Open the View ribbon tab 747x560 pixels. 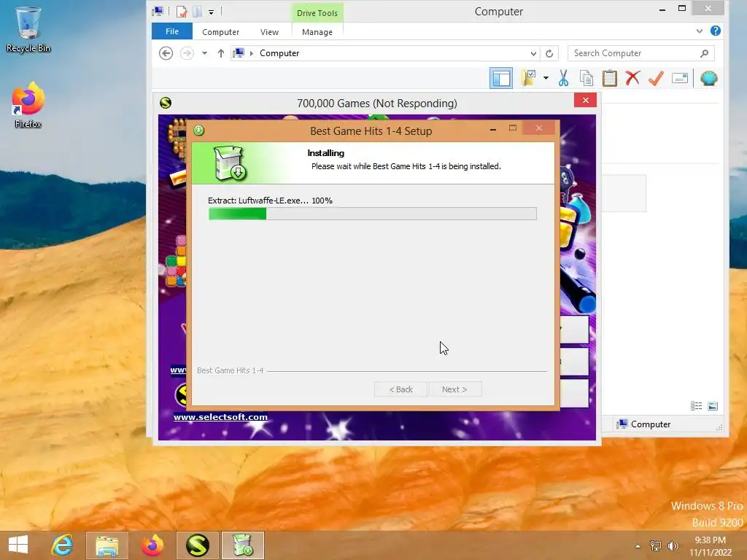coord(269,32)
